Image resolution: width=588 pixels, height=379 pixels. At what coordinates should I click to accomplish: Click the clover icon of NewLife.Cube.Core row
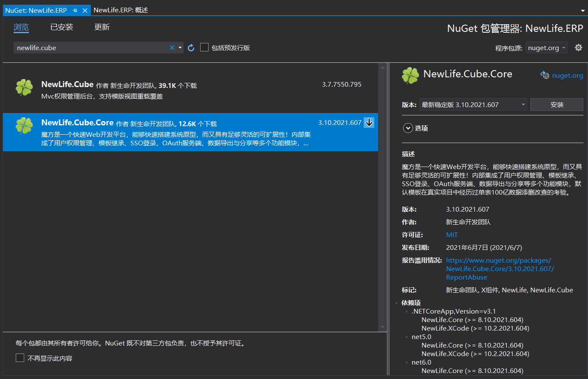click(x=24, y=126)
